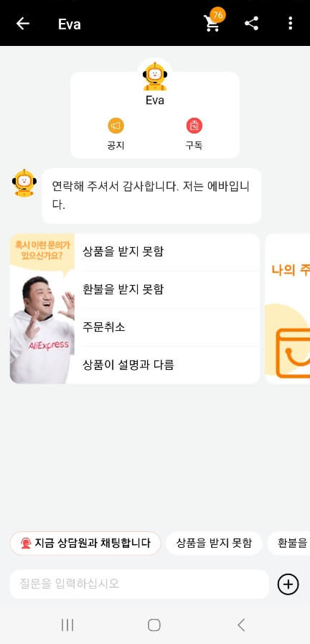The height and width of the screenshot is (644, 310).
Task: Choose 상품이 설명과 다름 option
Action: click(x=166, y=365)
